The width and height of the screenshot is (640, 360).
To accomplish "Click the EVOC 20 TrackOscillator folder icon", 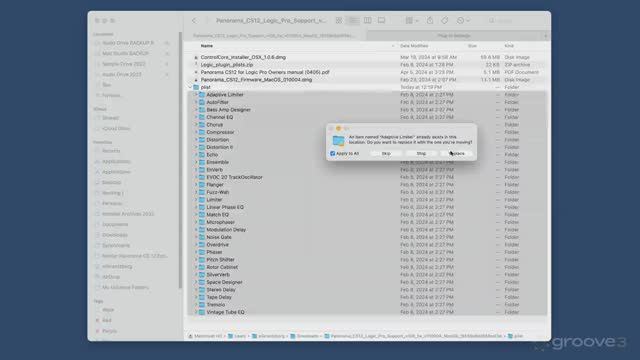I will (202, 177).
